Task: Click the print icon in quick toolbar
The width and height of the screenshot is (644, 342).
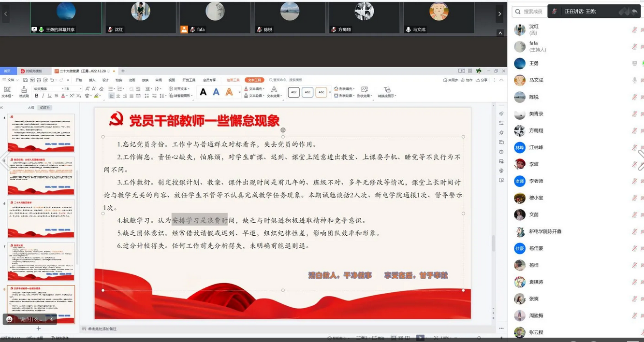Action: [39, 80]
